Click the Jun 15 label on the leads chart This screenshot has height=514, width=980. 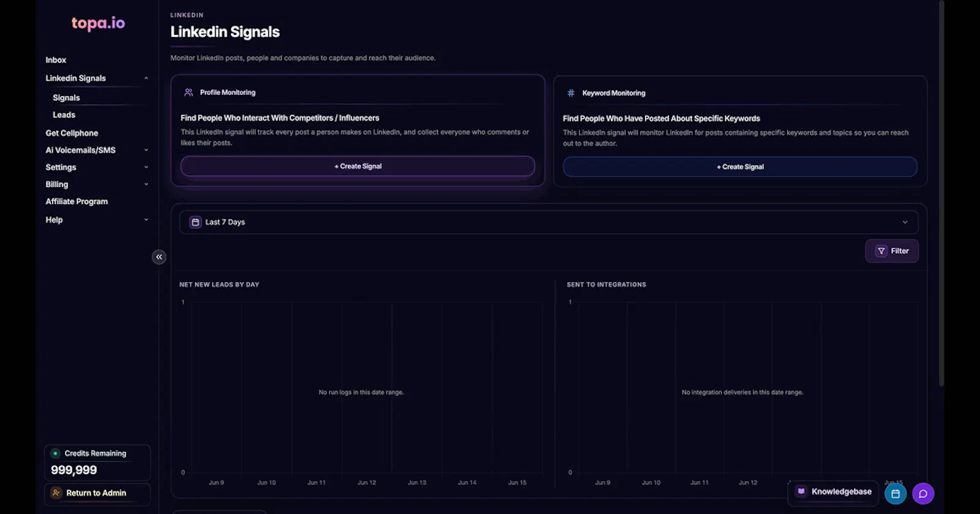coord(518,483)
